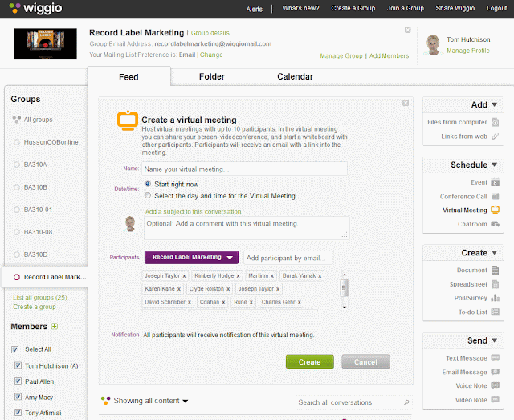Uncheck Amy Macy member checkbox

click(x=18, y=397)
